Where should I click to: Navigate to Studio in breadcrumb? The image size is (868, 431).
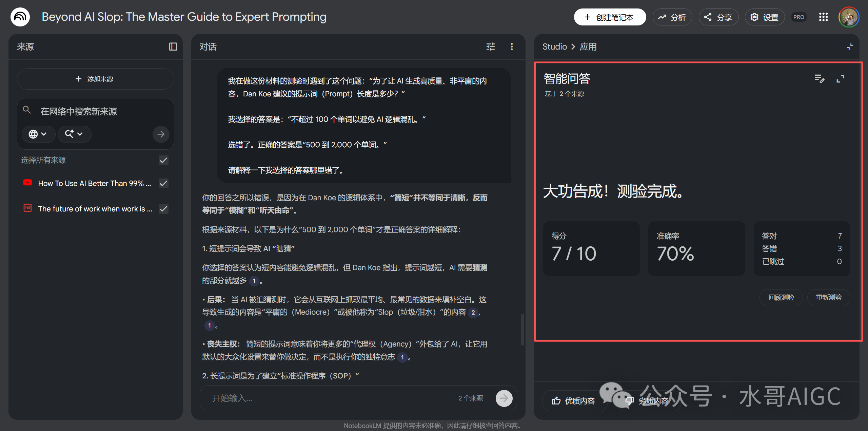[554, 46]
